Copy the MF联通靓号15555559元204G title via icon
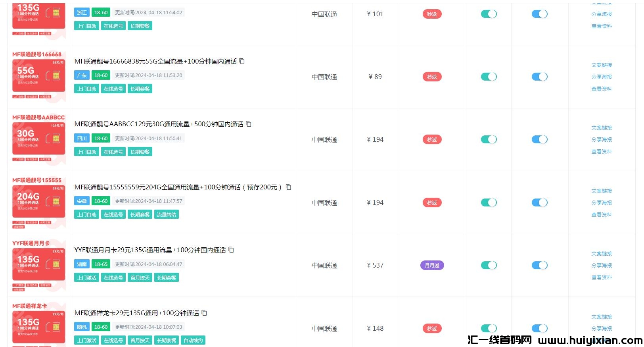The image size is (644, 347). (x=288, y=187)
